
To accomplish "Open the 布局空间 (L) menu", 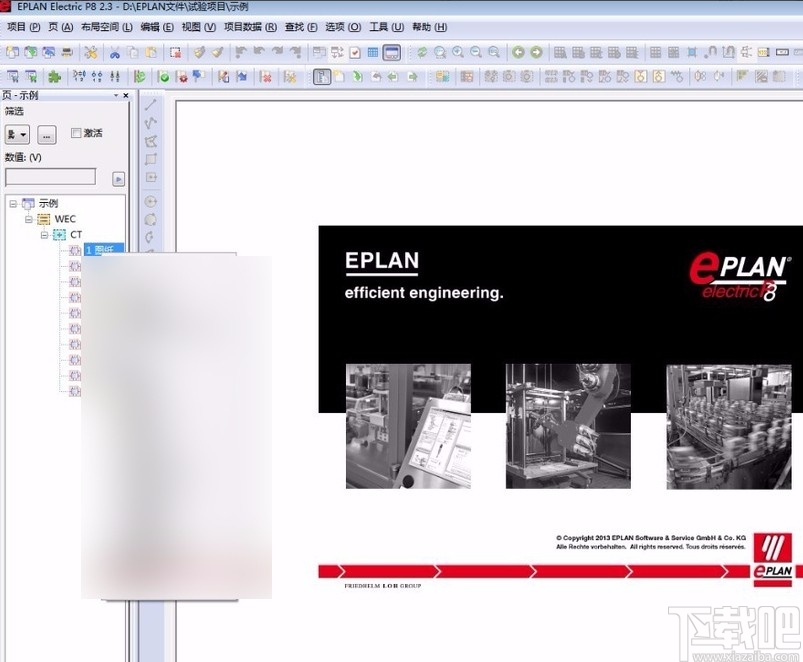I will [x=107, y=27].
